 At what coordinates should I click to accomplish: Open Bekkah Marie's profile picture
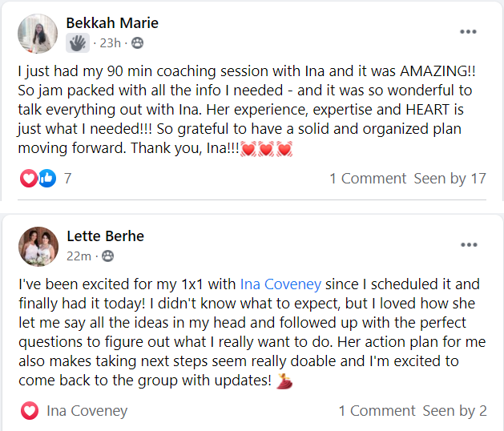(x=38, y=33)
